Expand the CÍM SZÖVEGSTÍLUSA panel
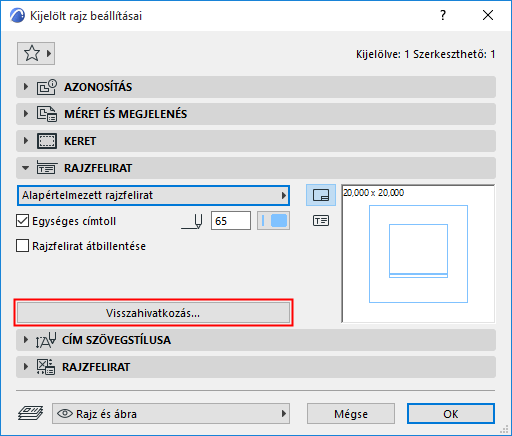This screenshot has width=512, height=436. tap(256, 340)
